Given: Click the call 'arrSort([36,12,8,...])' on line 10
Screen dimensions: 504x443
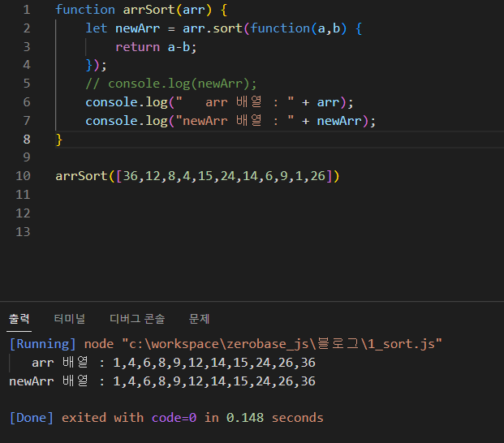Looking at the screenshot, I should click(x=197, y=176).
